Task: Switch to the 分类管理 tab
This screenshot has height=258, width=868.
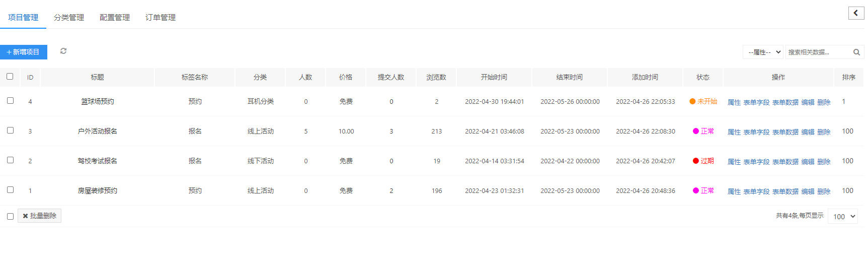Action: point(69,17)
